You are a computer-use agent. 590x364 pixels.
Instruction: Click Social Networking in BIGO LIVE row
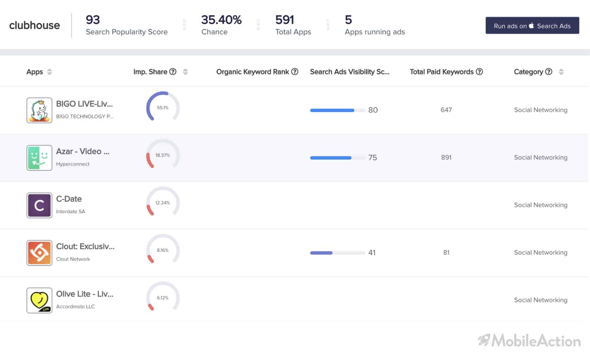coord(541,110)
